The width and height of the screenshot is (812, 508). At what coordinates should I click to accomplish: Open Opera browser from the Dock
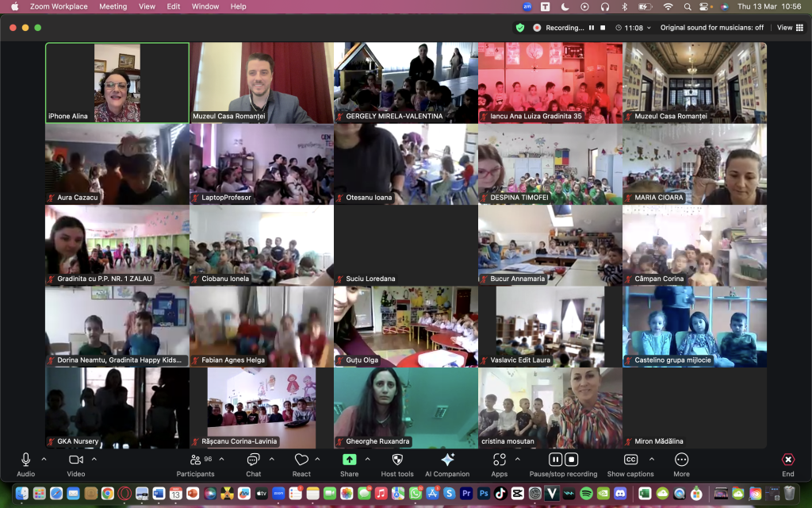(124, 493)
